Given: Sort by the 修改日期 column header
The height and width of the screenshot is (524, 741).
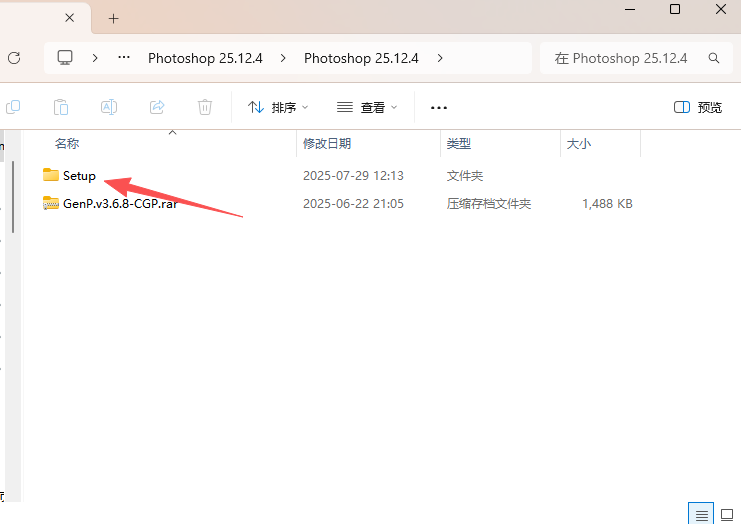Looking at the screenshot, I should click(x=327, y=144).
